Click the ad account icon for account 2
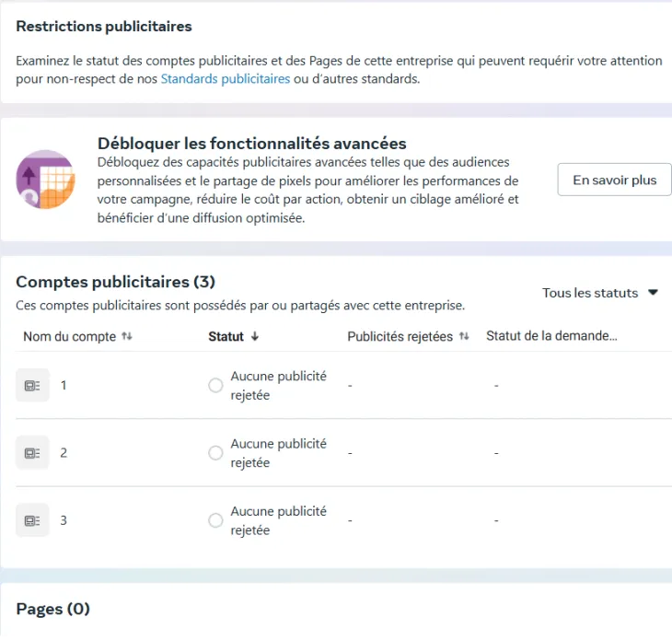Image resolution: width=672 pixels, height=640 pixels. [x=32, y=453]
